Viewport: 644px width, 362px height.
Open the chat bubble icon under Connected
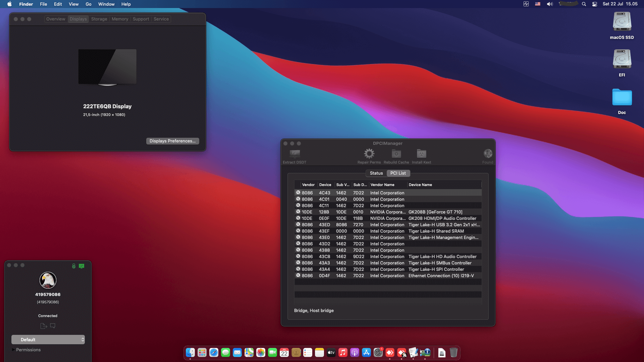tap(53, 326)
